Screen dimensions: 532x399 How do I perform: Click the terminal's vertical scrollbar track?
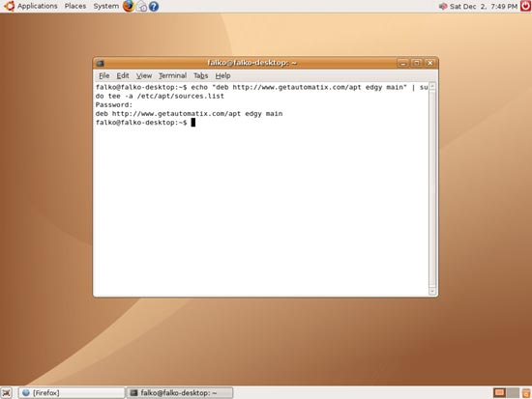432,188
